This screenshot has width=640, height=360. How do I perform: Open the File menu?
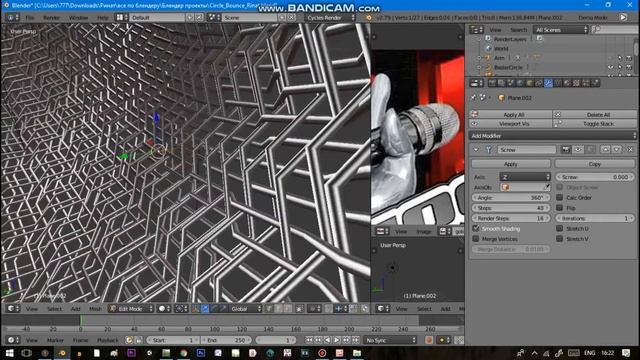pyautogui.click(x=30, y=18)
